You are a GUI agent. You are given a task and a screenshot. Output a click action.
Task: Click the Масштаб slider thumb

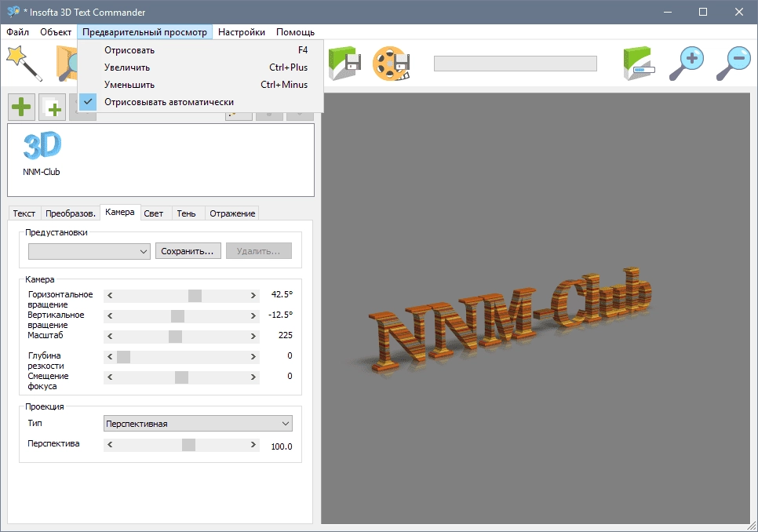pyautogui.click(x=175, y=337)
